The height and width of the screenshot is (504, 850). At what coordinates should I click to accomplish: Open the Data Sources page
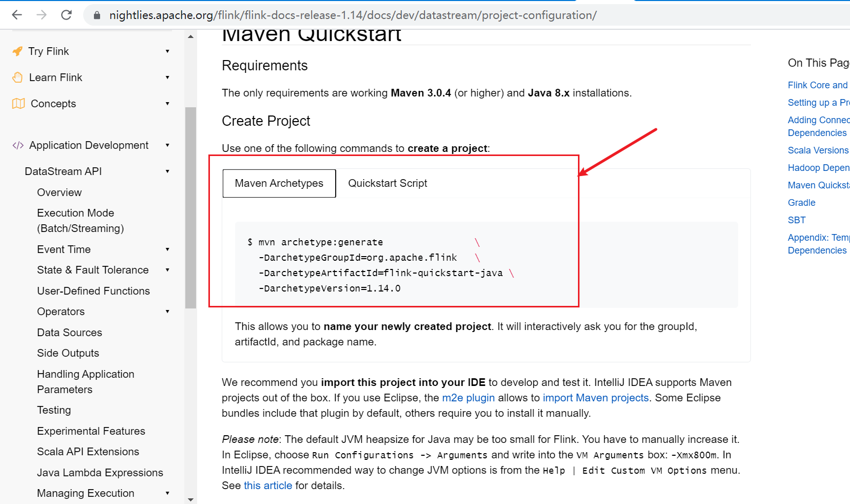69,333
